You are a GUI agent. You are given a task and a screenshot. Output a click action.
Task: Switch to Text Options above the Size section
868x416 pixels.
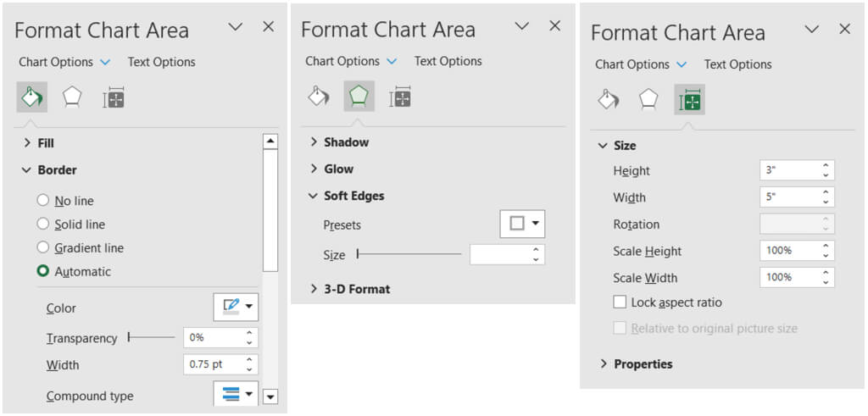coord(737,64)
